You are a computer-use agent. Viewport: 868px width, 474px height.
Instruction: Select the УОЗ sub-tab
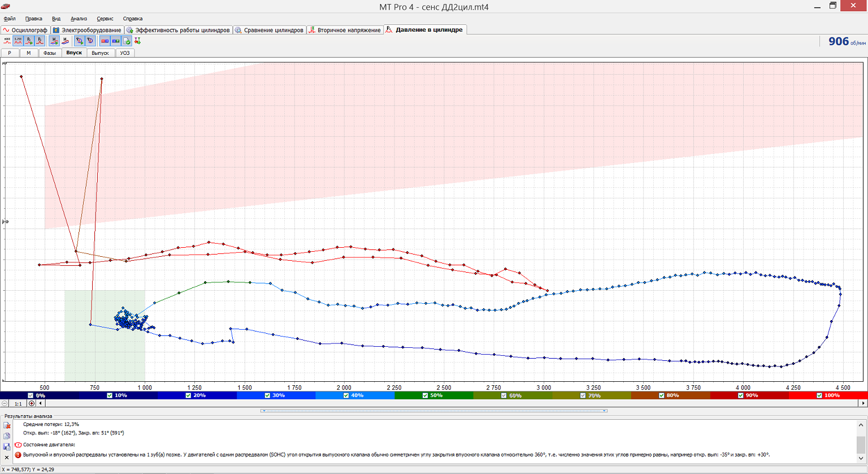click(x=125, y=53)
